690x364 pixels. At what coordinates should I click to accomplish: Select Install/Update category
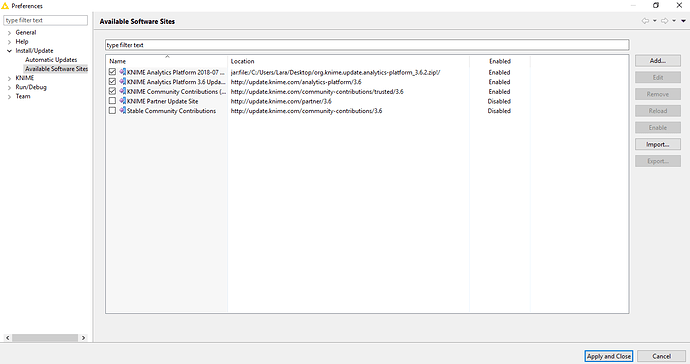[34, 51]
